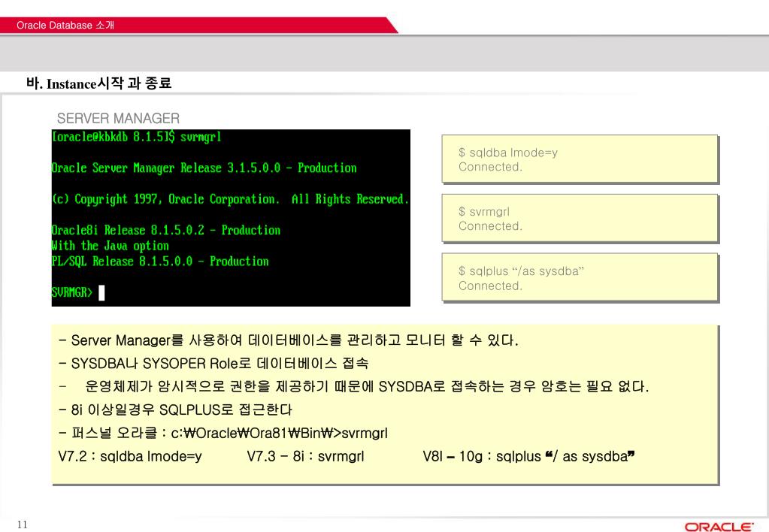Click the '(c) Copyright 1997, Oracle Corporation' line
The image size is (769, 532).
pos(230,199)
